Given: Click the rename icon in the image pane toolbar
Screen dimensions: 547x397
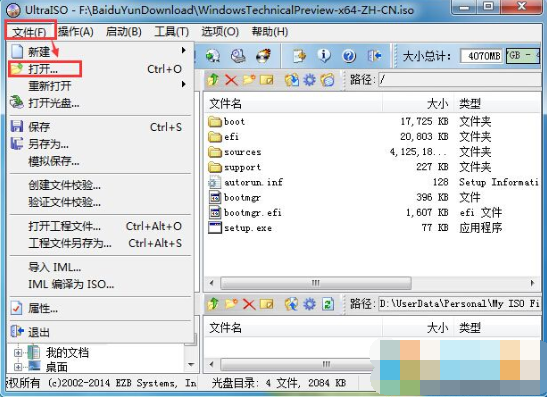Looking at the screenshot, I should [x=267, y=80].
